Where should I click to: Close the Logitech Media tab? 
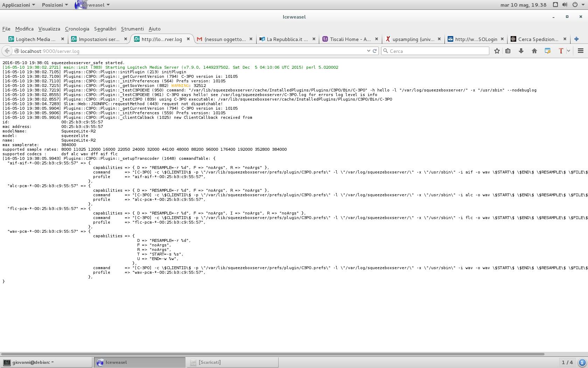pos(63,39)
